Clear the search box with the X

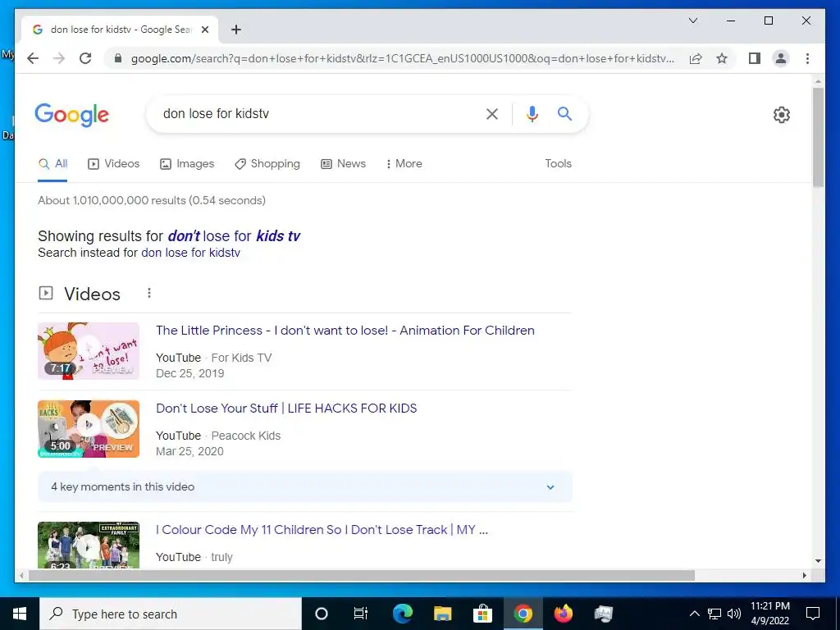point(492,114)
